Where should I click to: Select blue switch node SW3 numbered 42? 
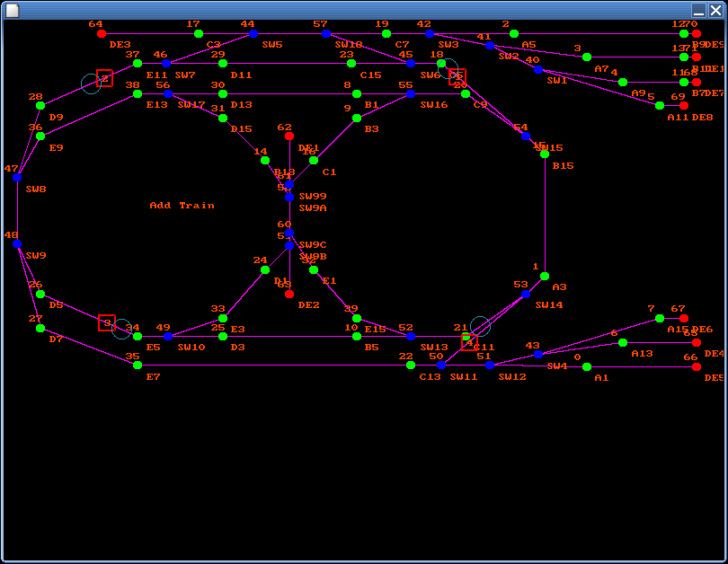[x=430, y=34]
